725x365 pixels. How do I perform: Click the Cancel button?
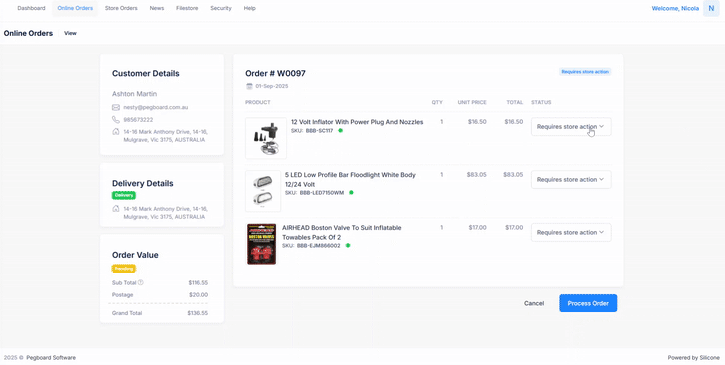[x=534, y=303]
